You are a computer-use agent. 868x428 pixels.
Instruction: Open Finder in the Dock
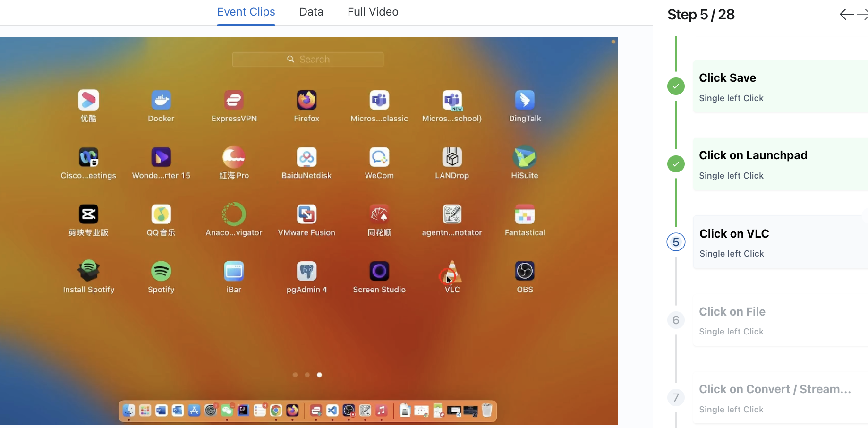[x=128, y=410]
